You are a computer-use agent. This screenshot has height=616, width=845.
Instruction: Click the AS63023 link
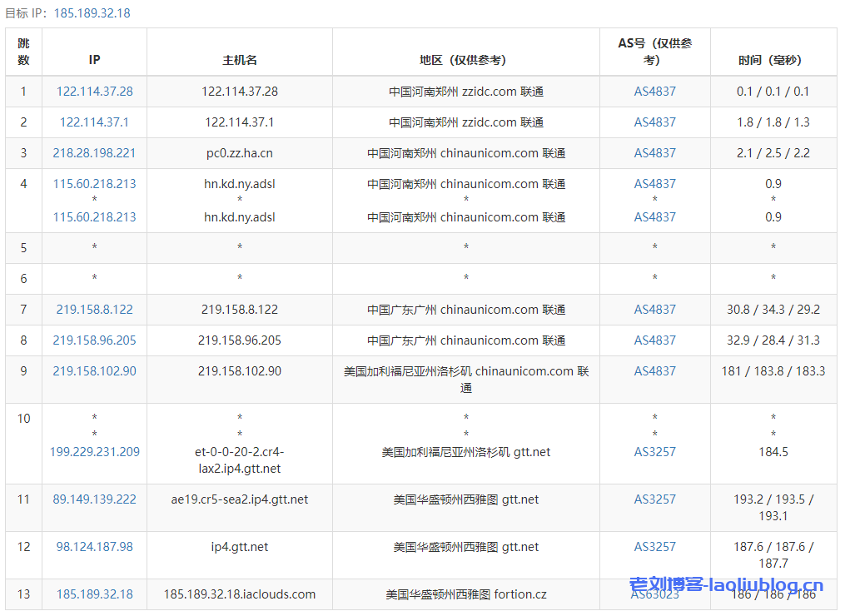click(x=654, y=594)
